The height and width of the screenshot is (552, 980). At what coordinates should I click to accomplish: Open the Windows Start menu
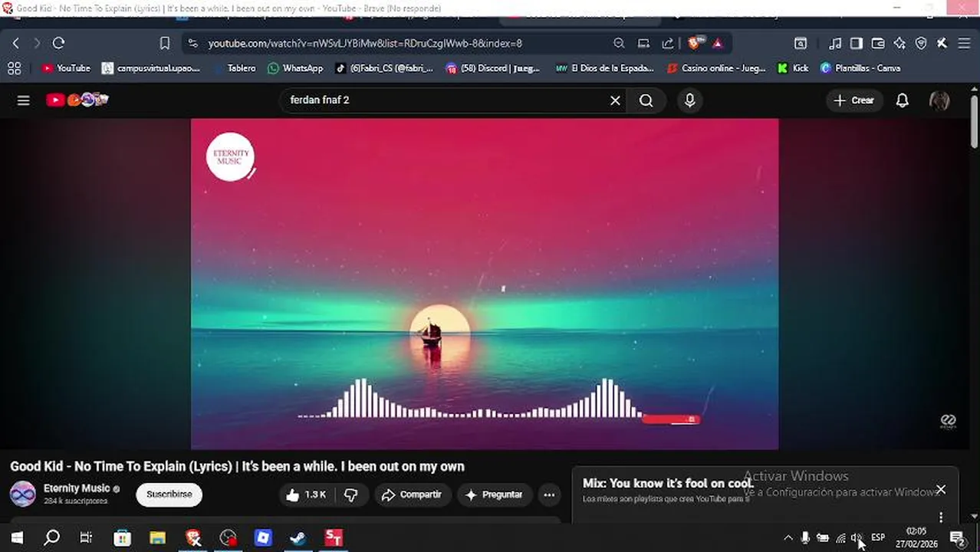click(17, 538)
